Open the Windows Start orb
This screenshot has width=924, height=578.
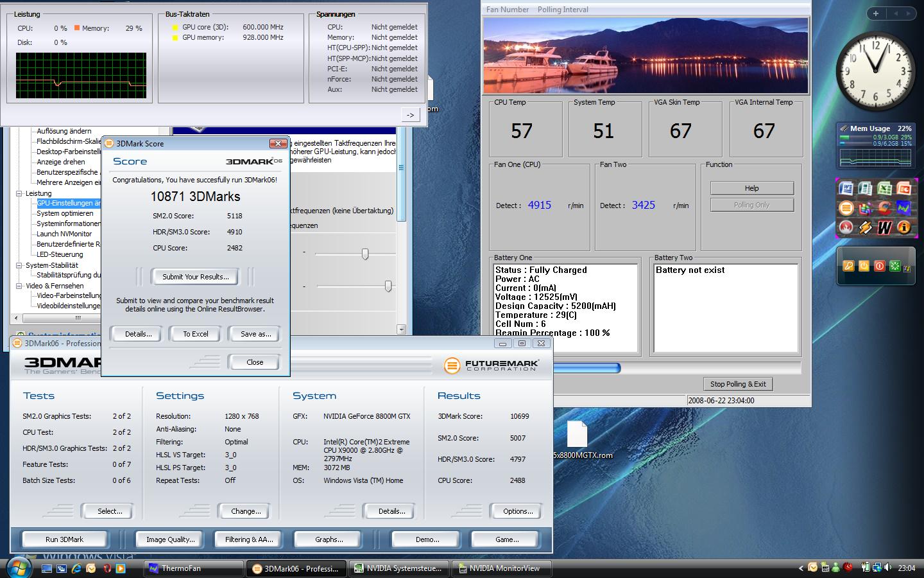[19, 568]
